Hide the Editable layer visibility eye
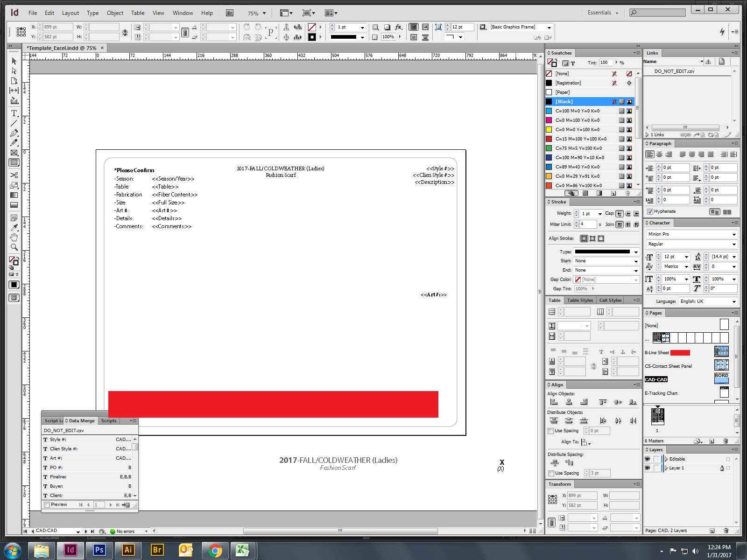 click(x=648, y=459)
